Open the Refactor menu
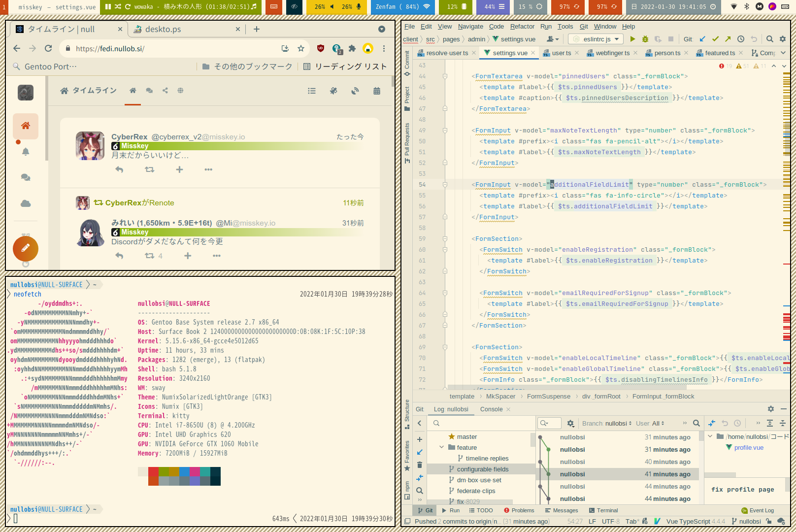 point(522,27)
